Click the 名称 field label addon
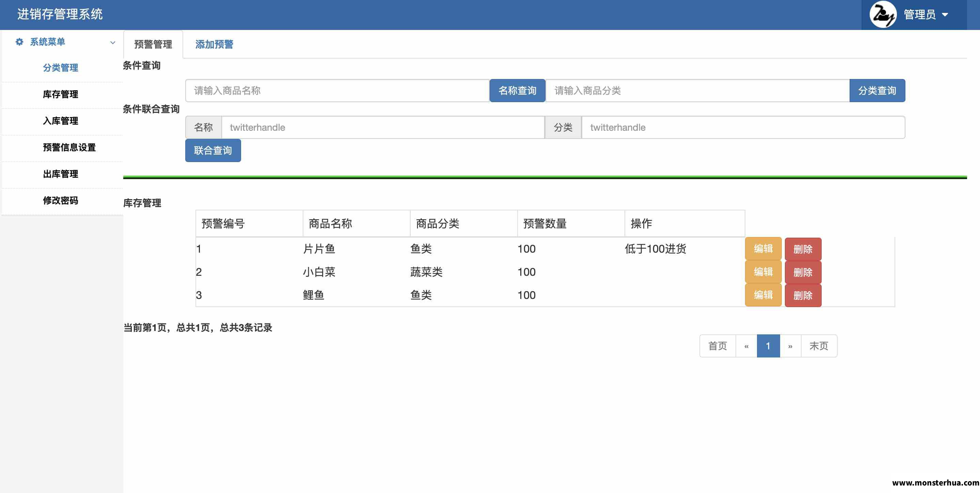 (x=204, y=127)
